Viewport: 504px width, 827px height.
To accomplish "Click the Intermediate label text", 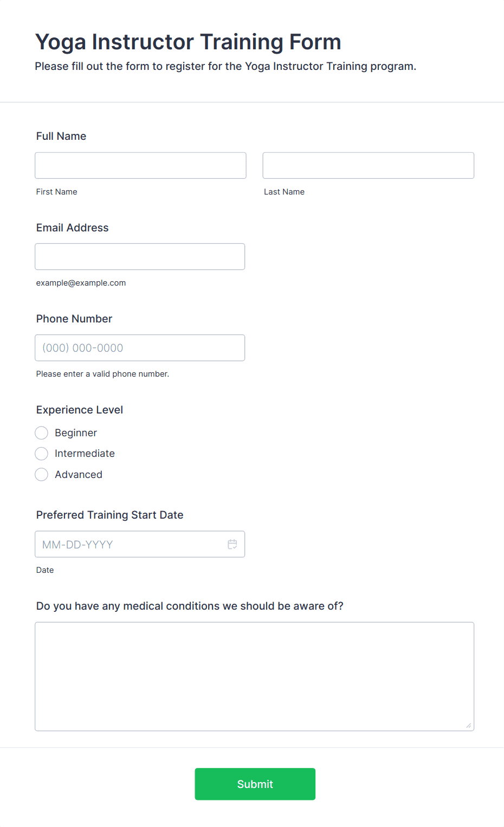I will (x=85, y=454).
